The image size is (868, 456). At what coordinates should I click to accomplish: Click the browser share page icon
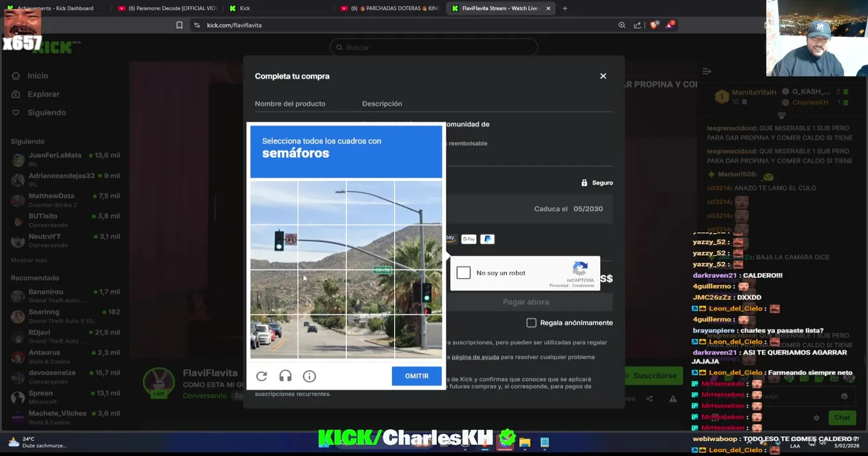coord(638,25)
